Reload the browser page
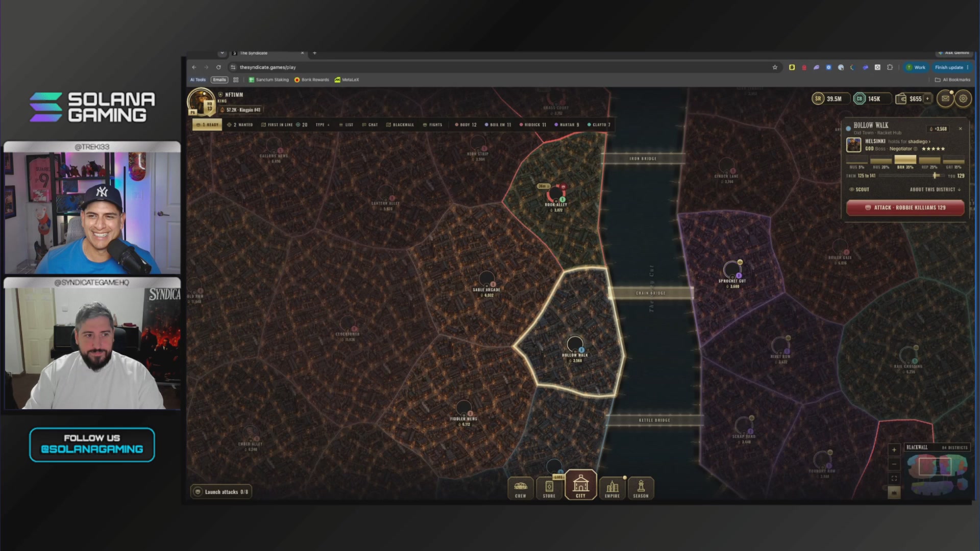980x551 pixels. (218, 67)
